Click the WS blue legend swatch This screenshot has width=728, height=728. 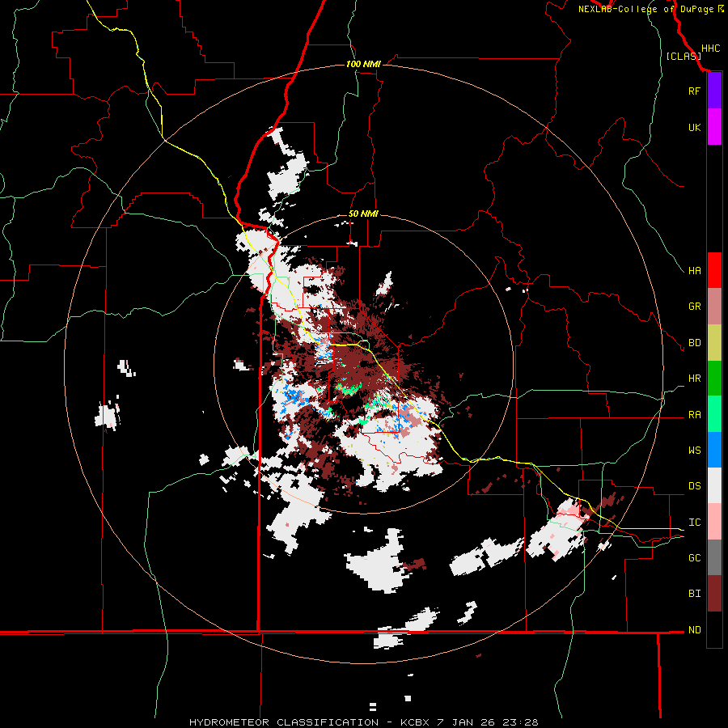tap(714, 450)
